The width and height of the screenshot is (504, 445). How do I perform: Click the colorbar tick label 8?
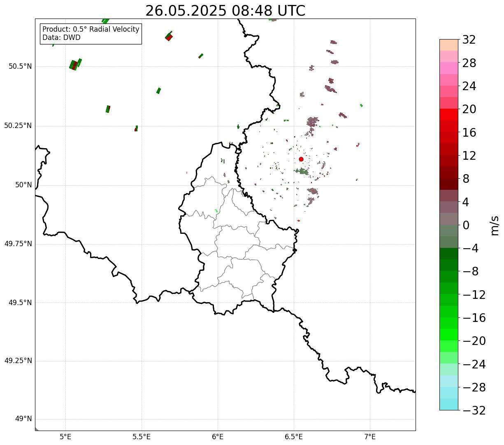pyautogui.click(x=466, y=179)
